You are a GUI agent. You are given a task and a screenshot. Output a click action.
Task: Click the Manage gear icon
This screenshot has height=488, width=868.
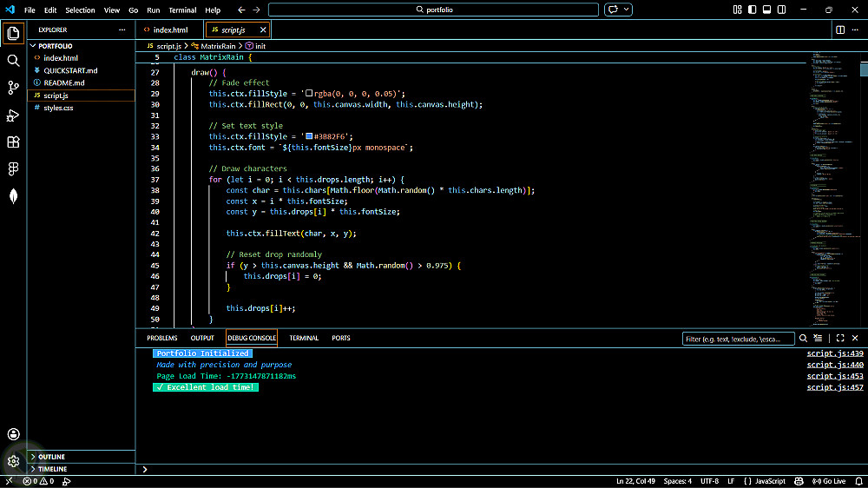[13, 461]
